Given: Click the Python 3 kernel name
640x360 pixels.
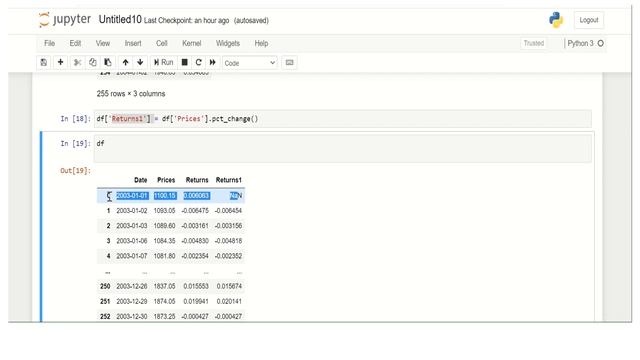Looking at the screenshot, I should (580, 43).
